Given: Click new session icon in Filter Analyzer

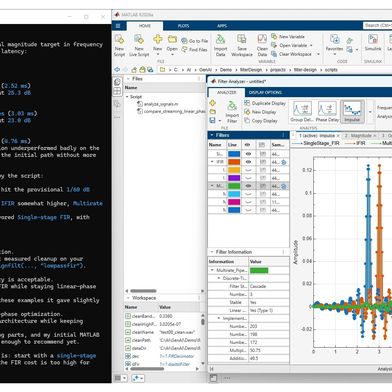Looking at the screenshot, I should pyautogui.click(x=213, y=103).
